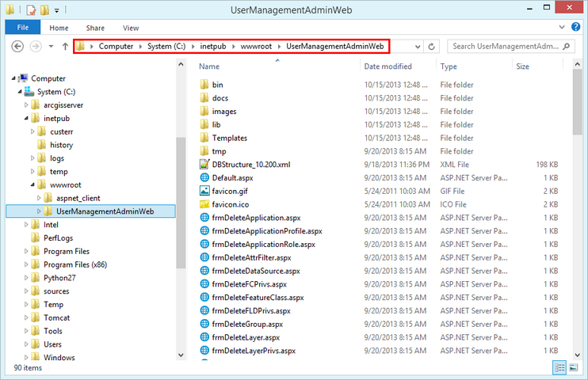Switch to large icons view in status bar
The height and width of the screenshot is (380, 588).
574,367
